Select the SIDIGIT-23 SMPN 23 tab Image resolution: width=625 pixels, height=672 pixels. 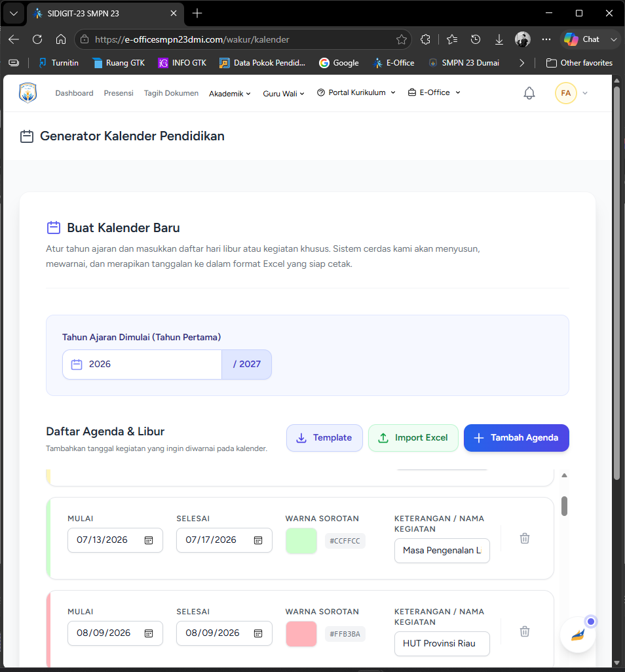(105, 13)
